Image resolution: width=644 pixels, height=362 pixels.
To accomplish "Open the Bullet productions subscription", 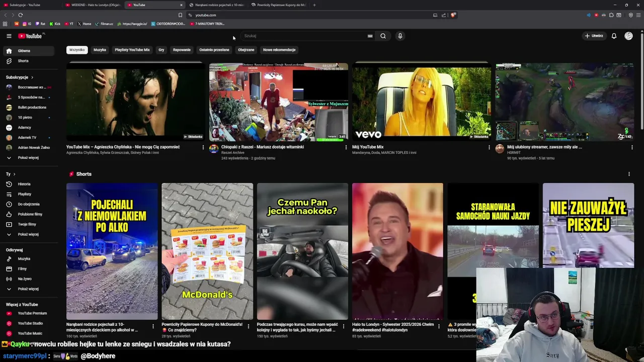I will pyautogui.click(x=30, y=107).
